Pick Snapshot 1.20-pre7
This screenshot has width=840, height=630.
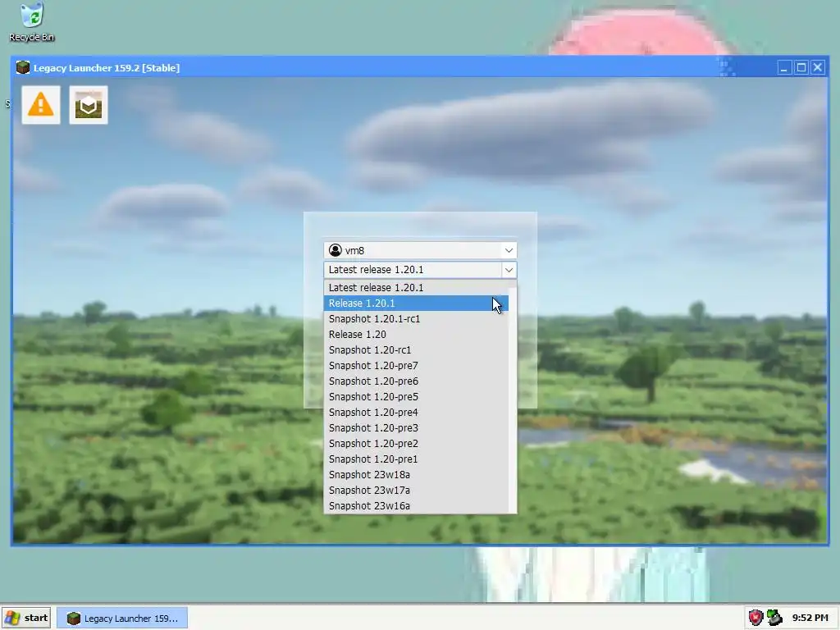pos(416,365)
